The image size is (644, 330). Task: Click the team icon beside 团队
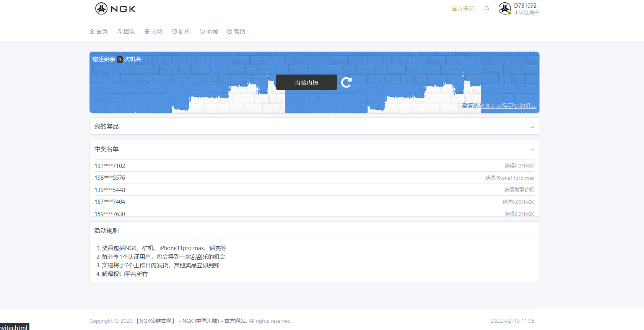(x=119, y=32)
